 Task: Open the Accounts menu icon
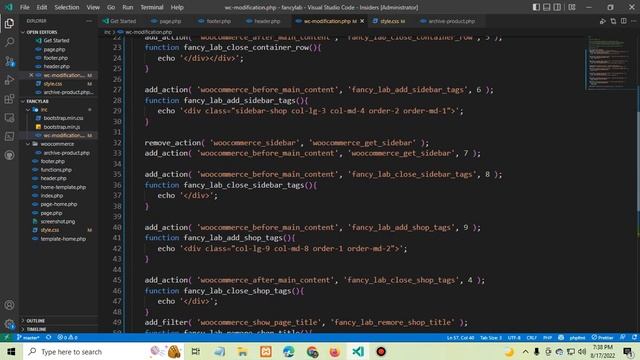[9, 305]
